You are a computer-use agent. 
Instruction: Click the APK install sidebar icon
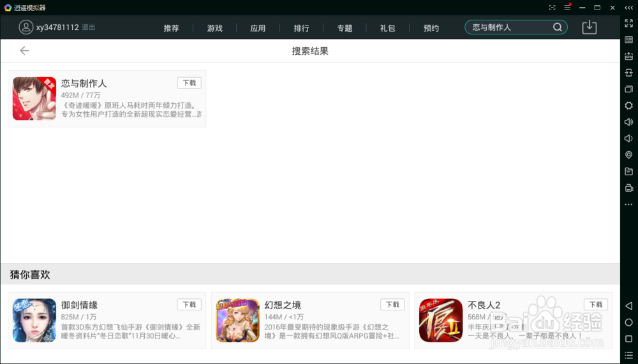[628, 56]
